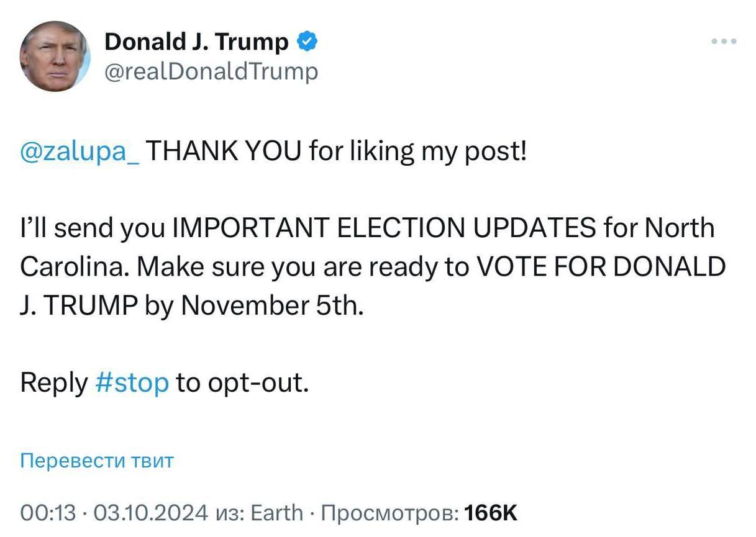This screenshot has width=756, height=537.
Task: Click the words to opt-out
Action: tap(242, 382)
